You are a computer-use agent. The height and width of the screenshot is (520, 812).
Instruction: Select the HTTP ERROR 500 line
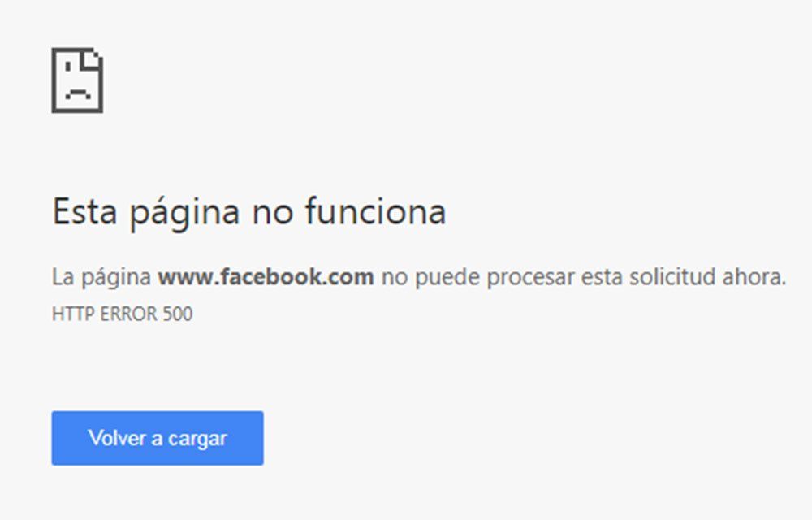123,314
